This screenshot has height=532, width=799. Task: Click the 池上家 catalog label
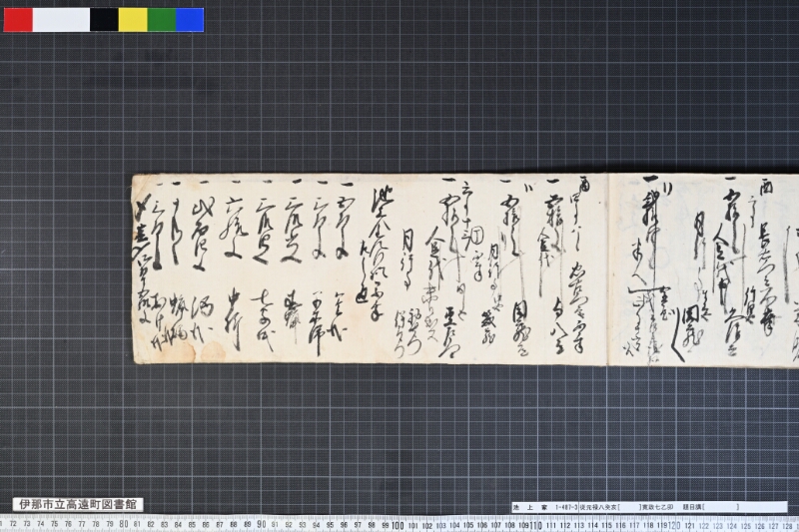click(x=530, y=507)
